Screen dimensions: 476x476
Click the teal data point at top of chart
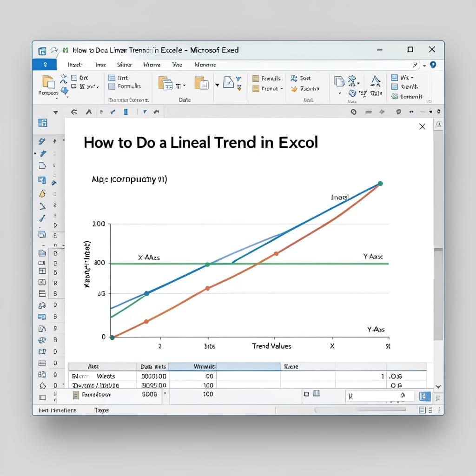point(380,183)
